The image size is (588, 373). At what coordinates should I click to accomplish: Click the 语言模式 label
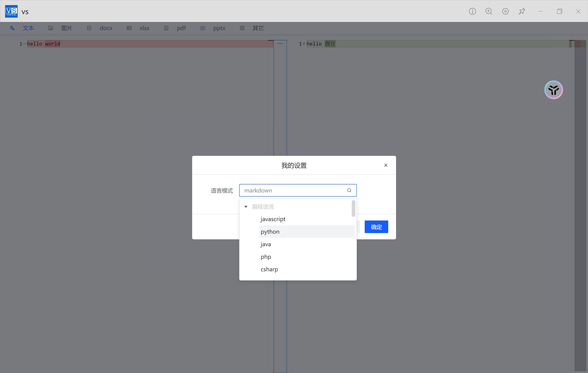(x=222, y=190)
